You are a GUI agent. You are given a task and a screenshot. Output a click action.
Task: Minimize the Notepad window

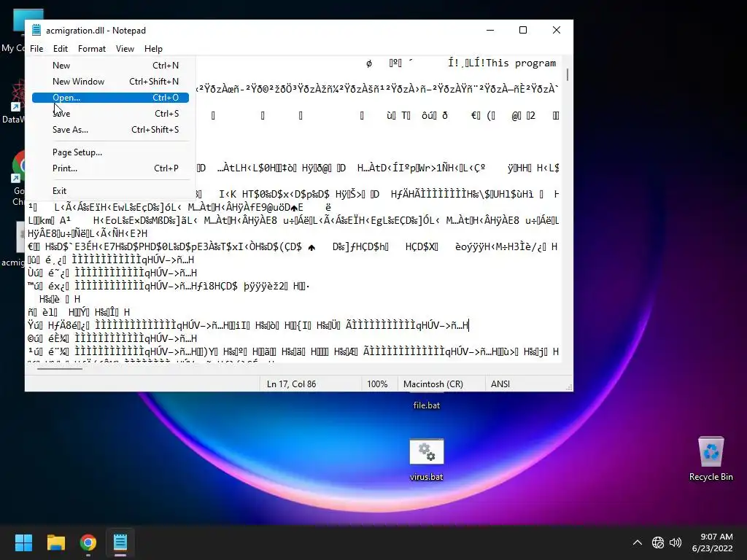[x=490, y=30]
